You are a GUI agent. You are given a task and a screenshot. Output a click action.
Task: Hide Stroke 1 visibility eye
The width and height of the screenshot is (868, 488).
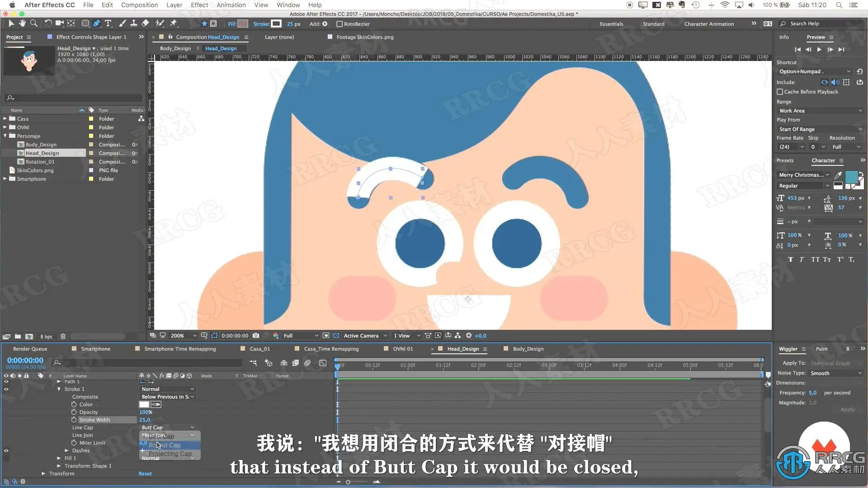coord(6,389)
